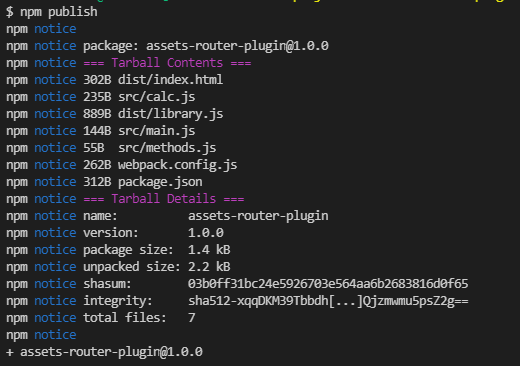Click the 'Tarball Contents' heading

tap(167, 63)
